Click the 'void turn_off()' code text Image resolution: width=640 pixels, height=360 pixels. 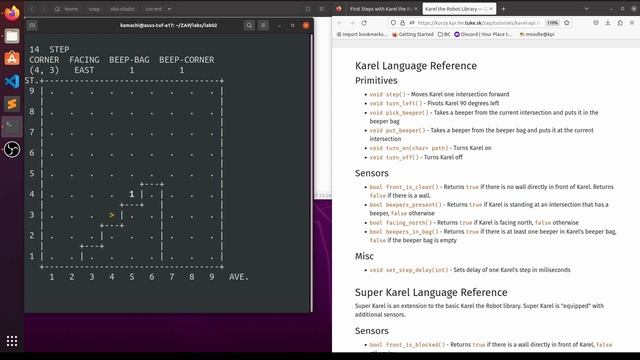click(x=394, y=157)
